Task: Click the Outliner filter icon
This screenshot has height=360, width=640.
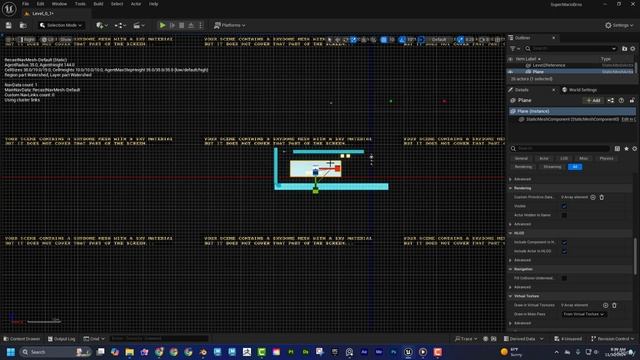Action: tap(514, 49)
